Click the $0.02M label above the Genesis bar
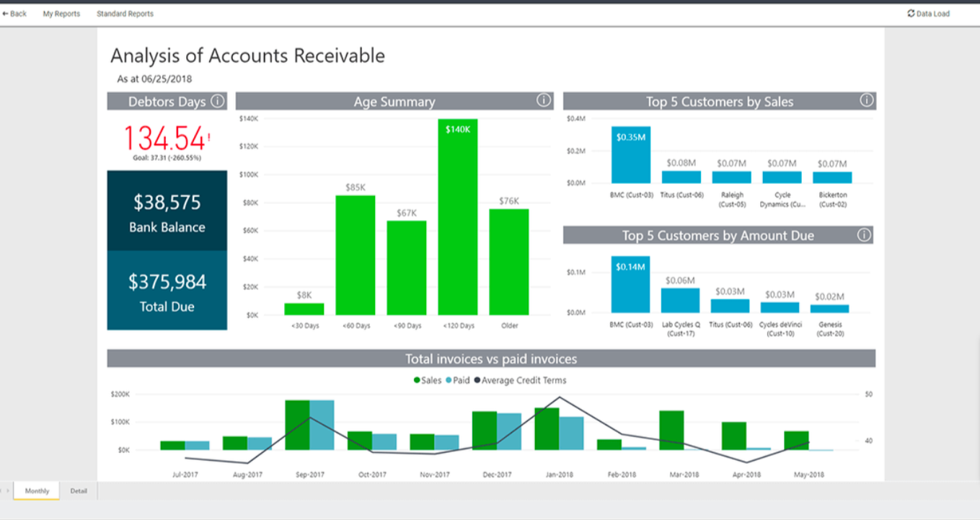Viewport: 980px width, 520px height. [830, 296]
